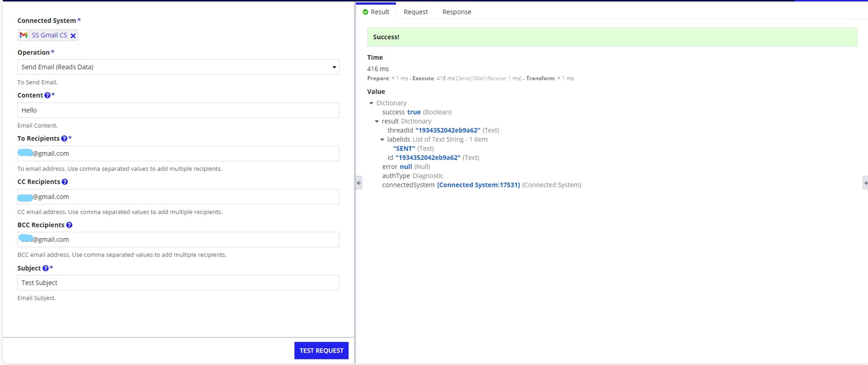This screenshot has width=868, height=365.
Task: Open the SS Gmail CS connected system link
Action: coord(49,35)
